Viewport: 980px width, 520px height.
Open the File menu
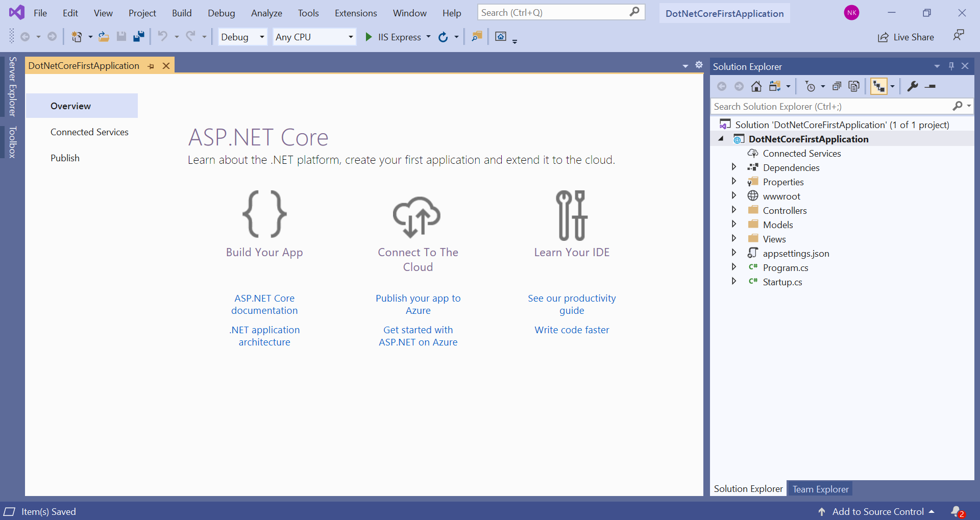point(40,13)
